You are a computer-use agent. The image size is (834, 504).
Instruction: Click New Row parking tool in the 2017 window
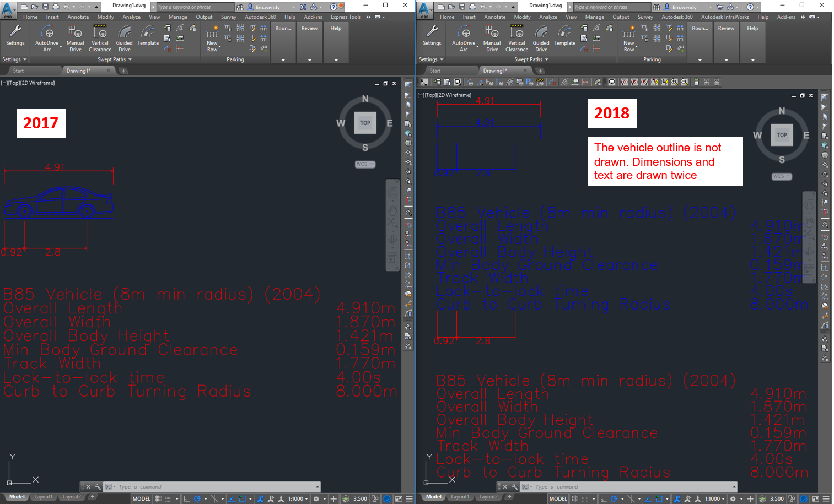pyautogui.click(x=212, y=39)
